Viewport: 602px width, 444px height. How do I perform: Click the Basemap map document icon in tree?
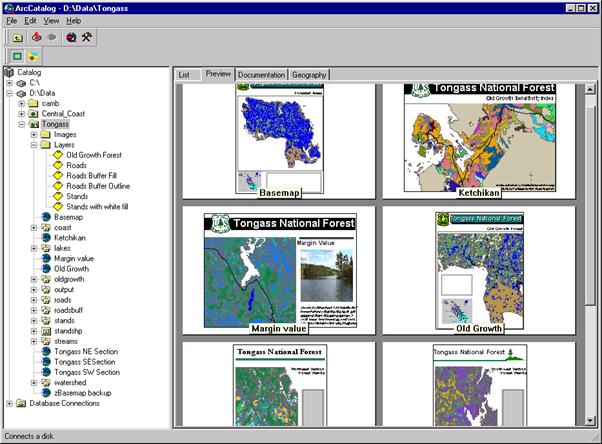point(46,216)
